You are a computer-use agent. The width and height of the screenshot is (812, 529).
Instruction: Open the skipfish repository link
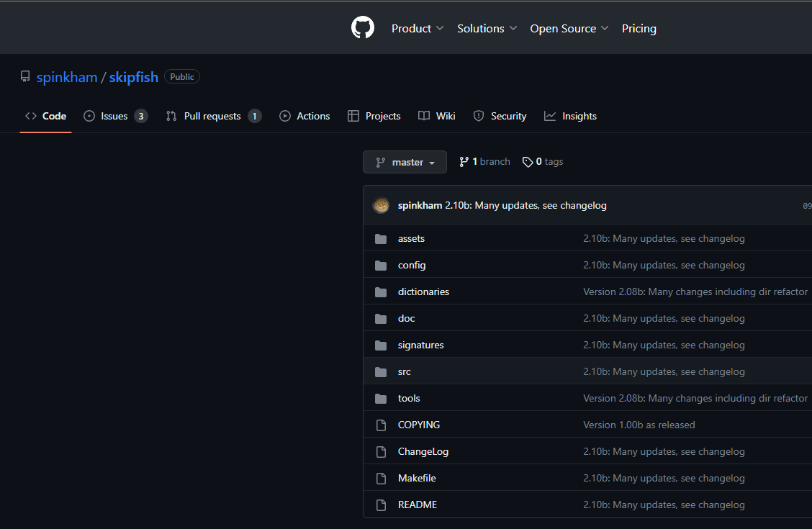134,77
